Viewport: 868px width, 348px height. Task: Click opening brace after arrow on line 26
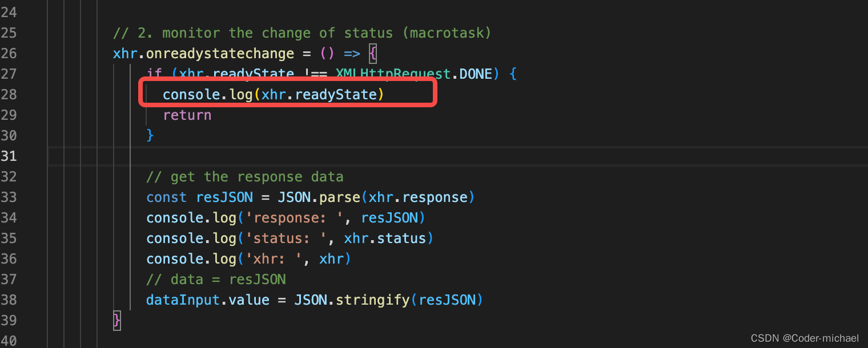coord(373,54)
